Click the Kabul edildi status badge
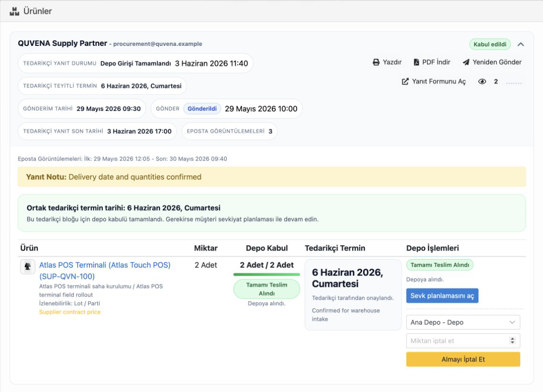 [x=490, y=44]
